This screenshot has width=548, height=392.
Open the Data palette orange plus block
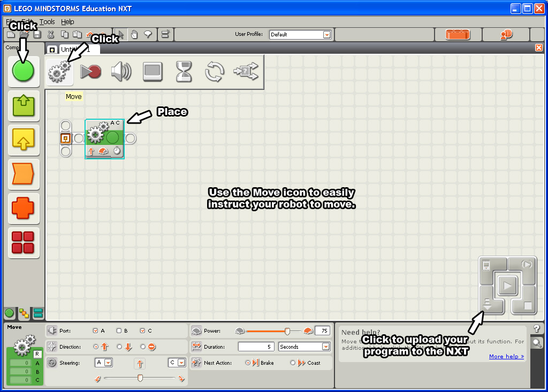pos(23,208)
